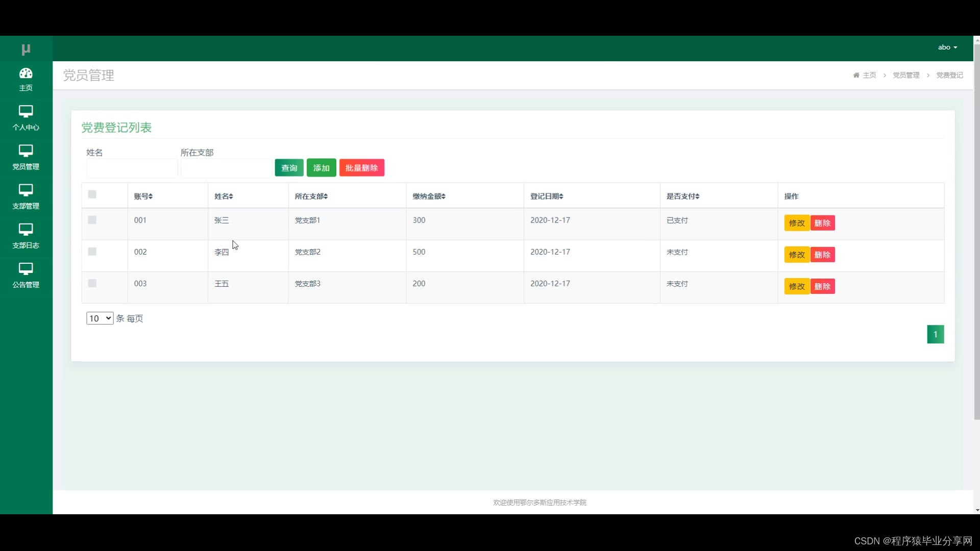980x551 pixels.
Task: Click the logo icon at top-left
Action: point(26,49)
